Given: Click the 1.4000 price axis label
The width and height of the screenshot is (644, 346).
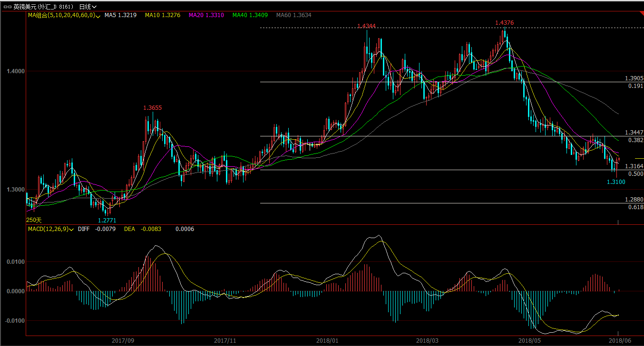Looking at the screenshot, I should click(15, 71).
